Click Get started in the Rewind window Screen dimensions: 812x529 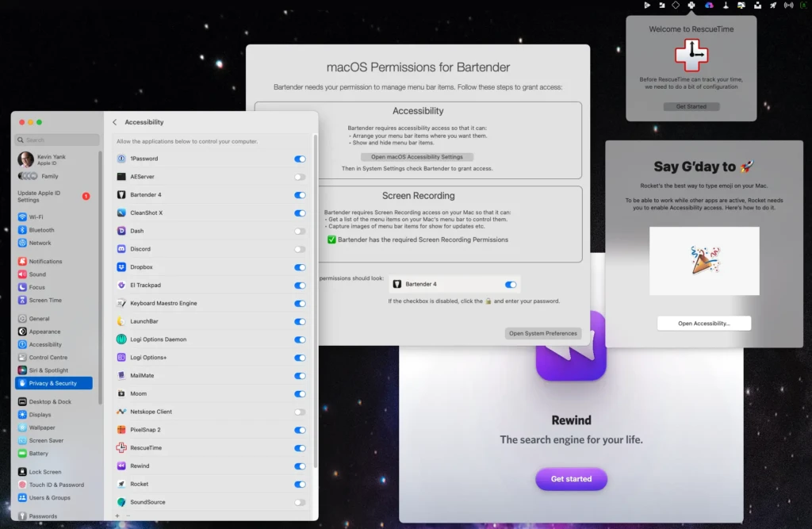pos(571,479)
